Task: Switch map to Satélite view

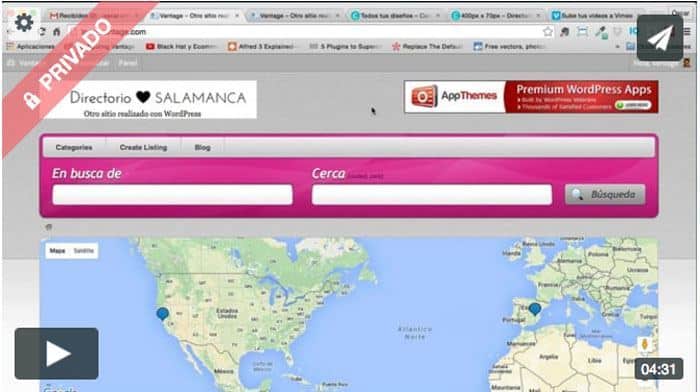Action: [x=83, y=251]
